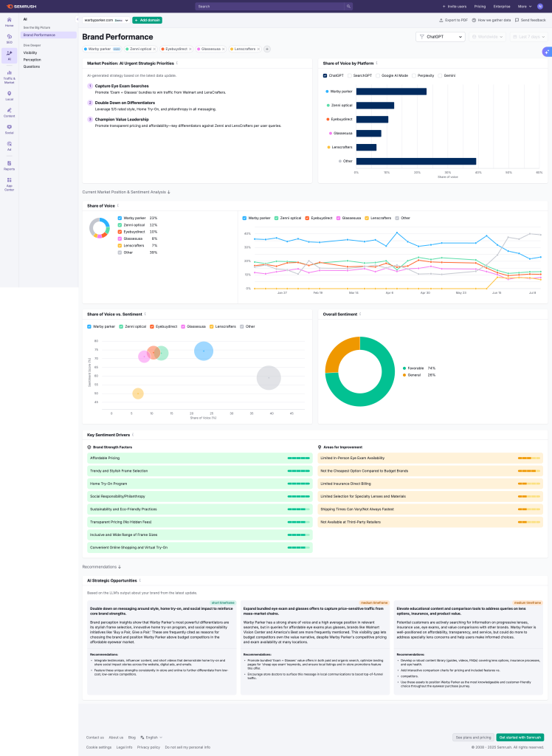
Task: Click Get started with Semrush button
Action: click(520, 738)
